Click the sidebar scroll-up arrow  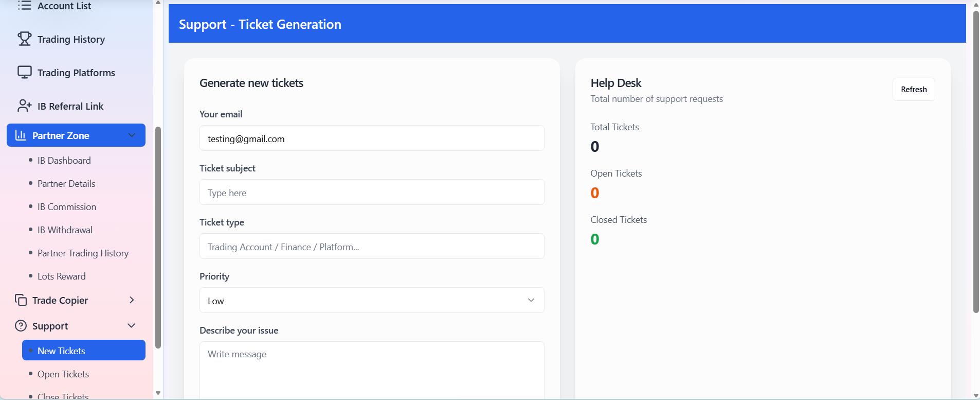coord(158,3)
